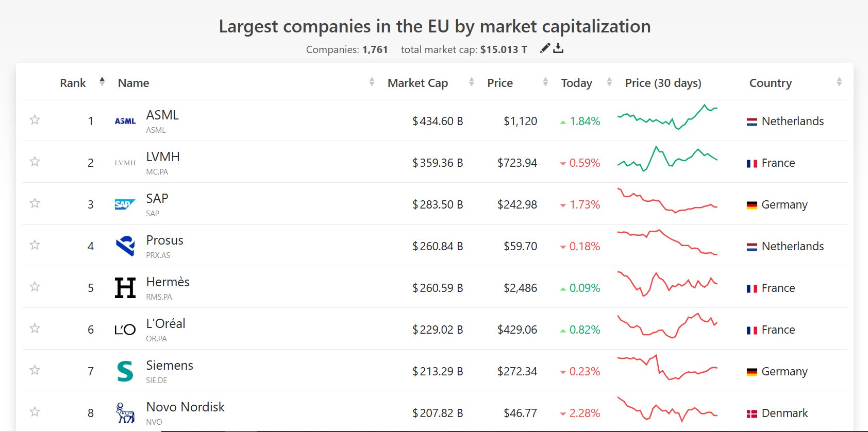Click the Siemens S logo
Image resolution: width=868 pixels, height=432 pixels.
125,371
